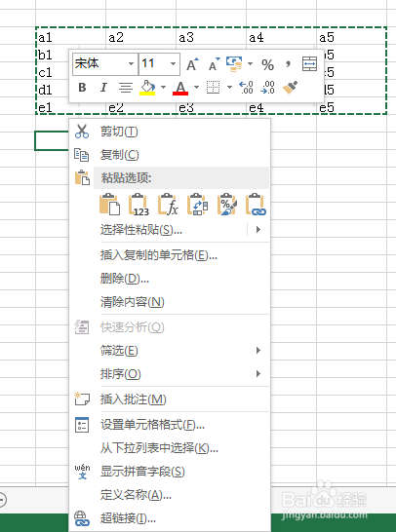Choose 删除(D)... menu item

[169, 279]
